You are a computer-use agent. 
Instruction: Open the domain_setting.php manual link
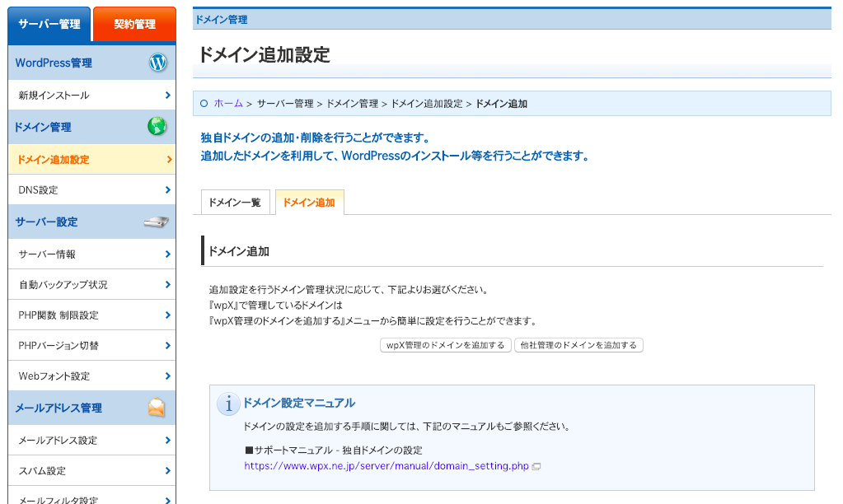click(x=386, y=466)
